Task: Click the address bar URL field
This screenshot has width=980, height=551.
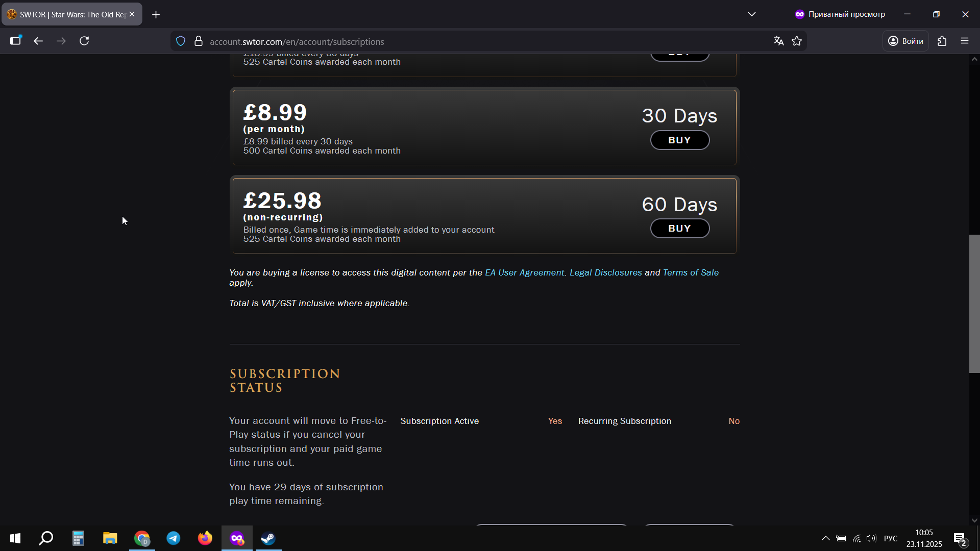Action: [x=459, y=41]
